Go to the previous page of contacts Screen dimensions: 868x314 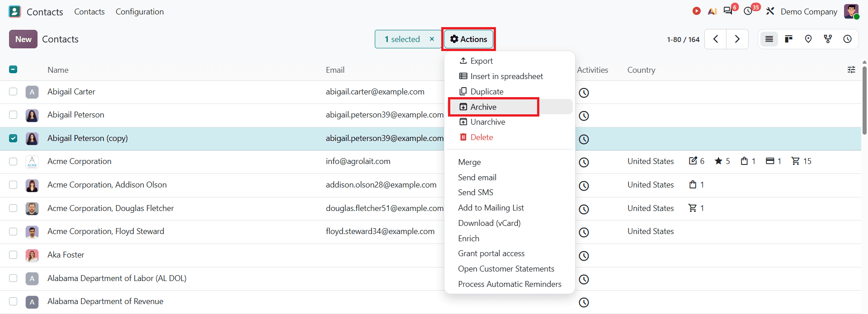pyautogui.click(x=716, y=39)
